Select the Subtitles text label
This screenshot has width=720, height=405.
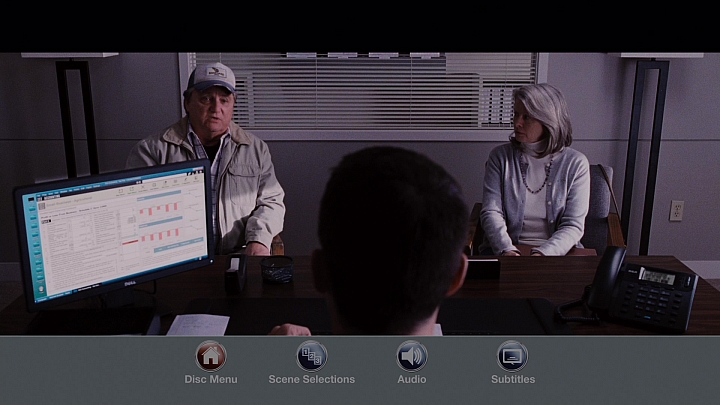513,379
